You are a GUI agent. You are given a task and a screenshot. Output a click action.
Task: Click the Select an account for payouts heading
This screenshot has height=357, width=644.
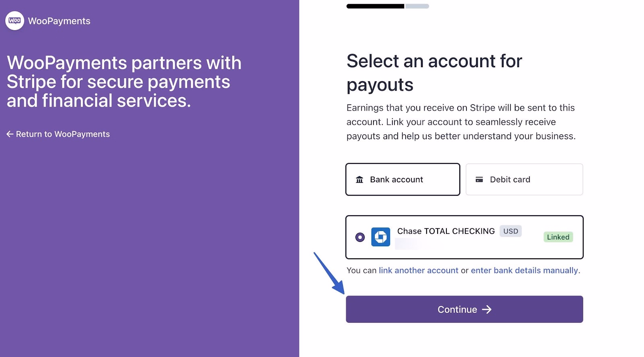coord(434,73)
